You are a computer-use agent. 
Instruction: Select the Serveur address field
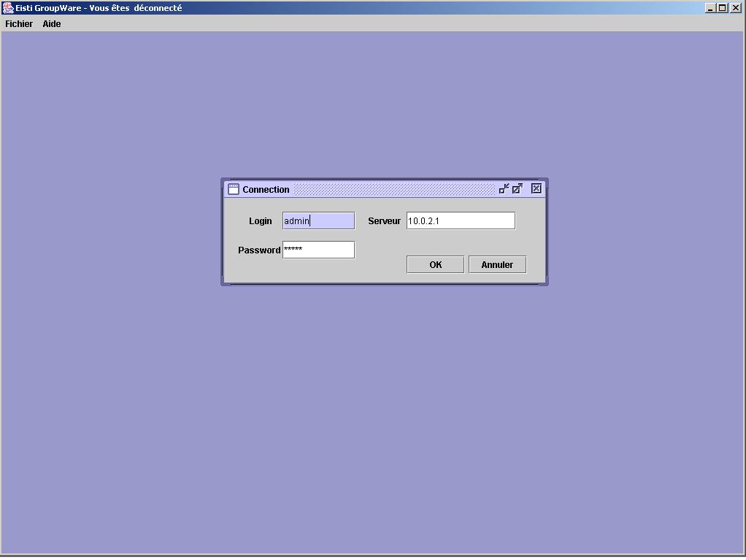[461, 220]
